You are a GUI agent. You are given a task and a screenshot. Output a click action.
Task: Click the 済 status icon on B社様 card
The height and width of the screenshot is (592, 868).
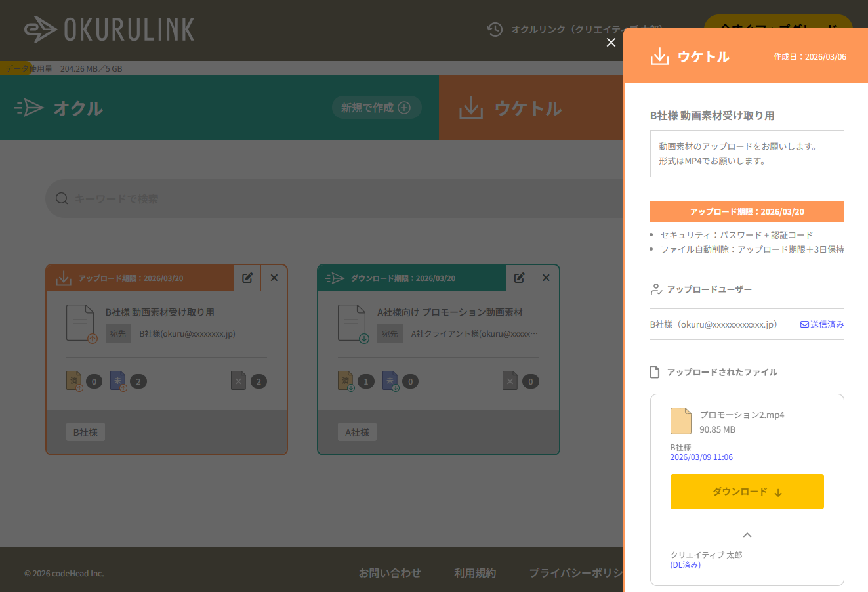click(74, 381)
